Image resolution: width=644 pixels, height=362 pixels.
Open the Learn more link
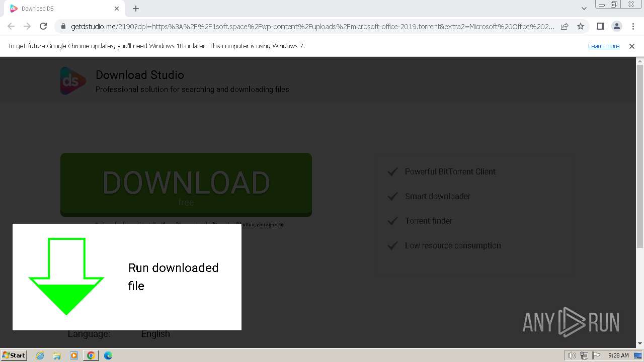pos(604,46)
